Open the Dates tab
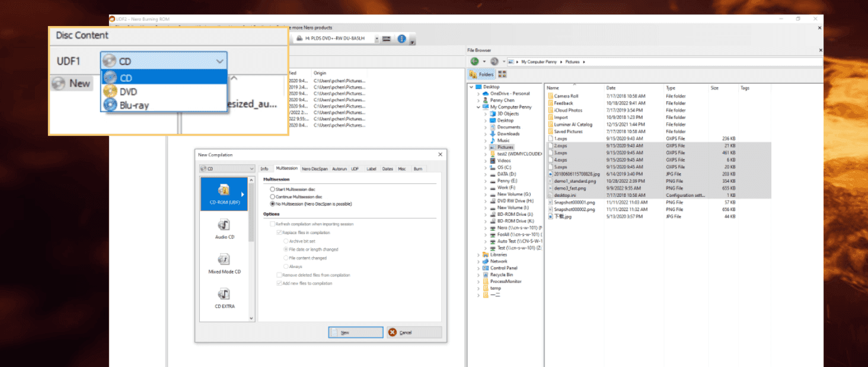The width and height of the screenshot is (868, 367). pos(387,169)
